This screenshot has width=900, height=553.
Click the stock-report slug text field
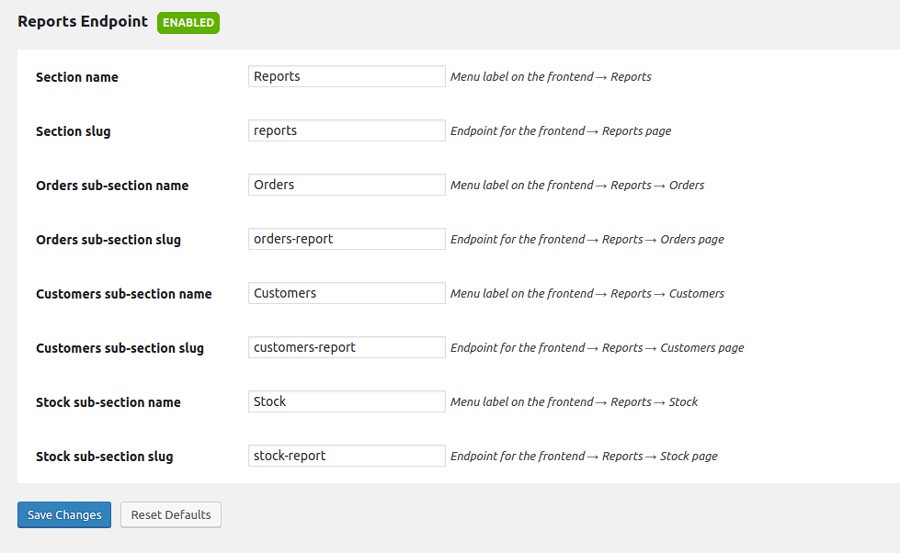pyautogui.click(x=346, y=456)
